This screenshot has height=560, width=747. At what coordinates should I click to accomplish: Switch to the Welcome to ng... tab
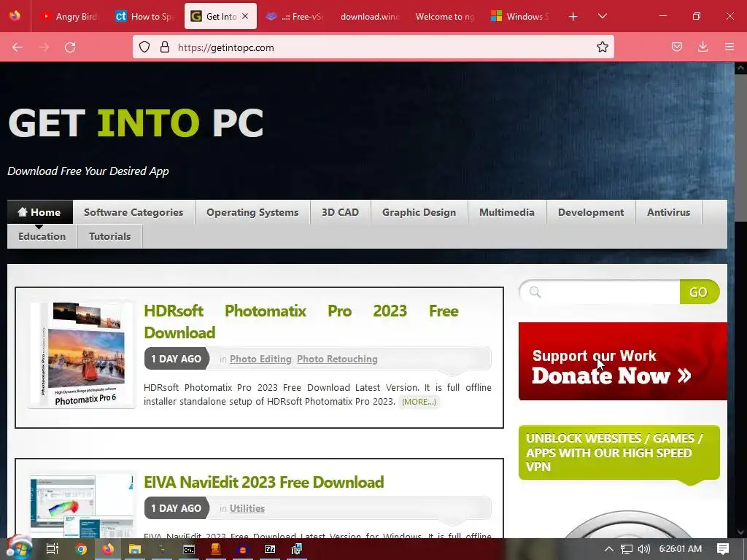(x=445, y=17)
